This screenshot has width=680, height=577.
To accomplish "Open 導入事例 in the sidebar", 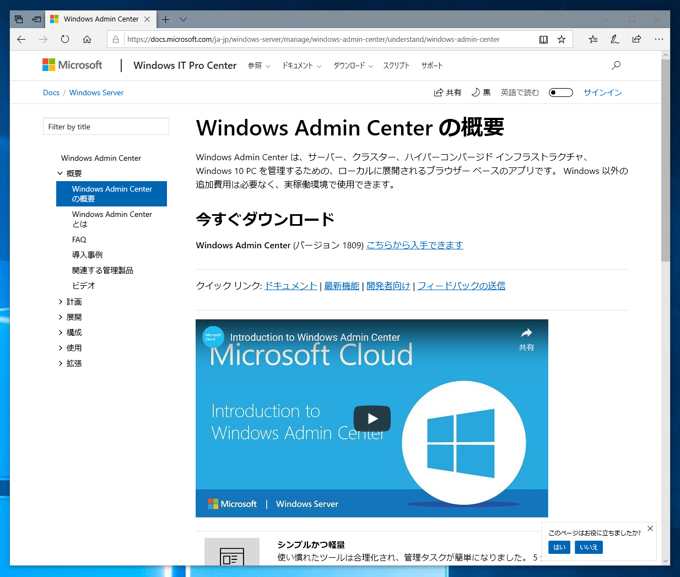I will (87, 255).
